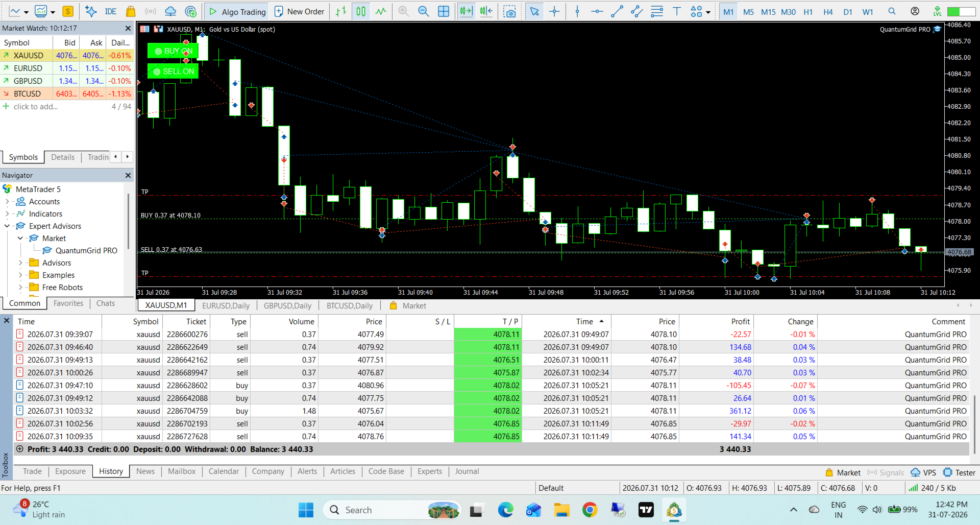The width and height of the screenshot is (980, 525).
Task: Toggle the SELL ON button on chart
Action: [x=173, y=71]
